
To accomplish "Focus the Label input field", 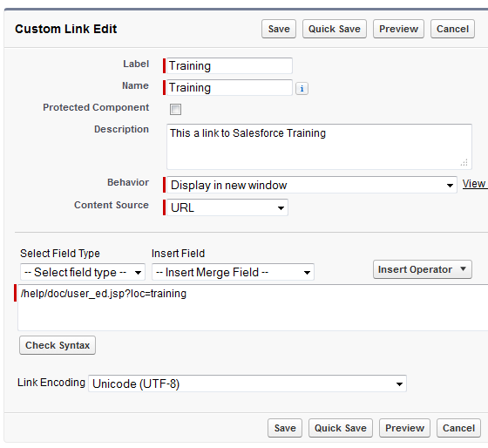I will [229, 65].
